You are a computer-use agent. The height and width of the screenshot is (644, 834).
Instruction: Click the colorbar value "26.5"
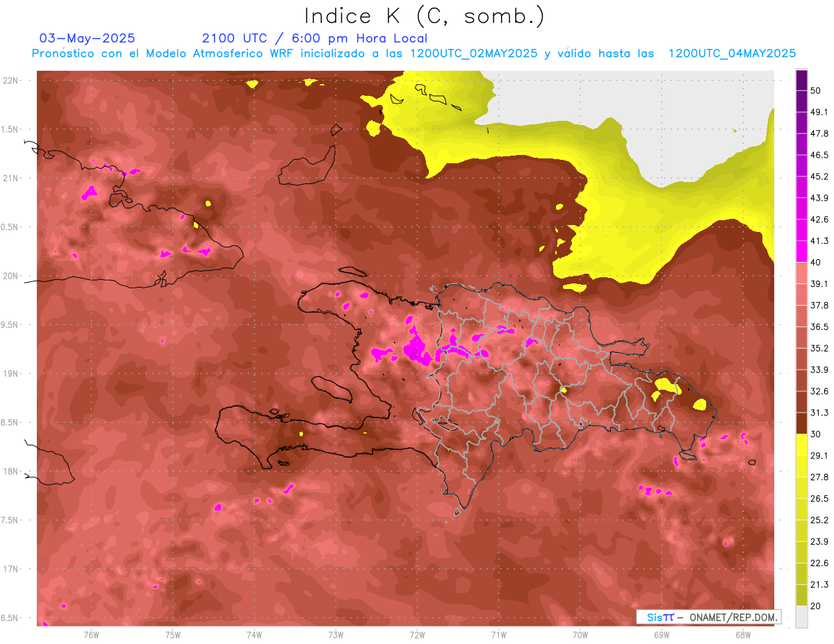coord(819,498)
